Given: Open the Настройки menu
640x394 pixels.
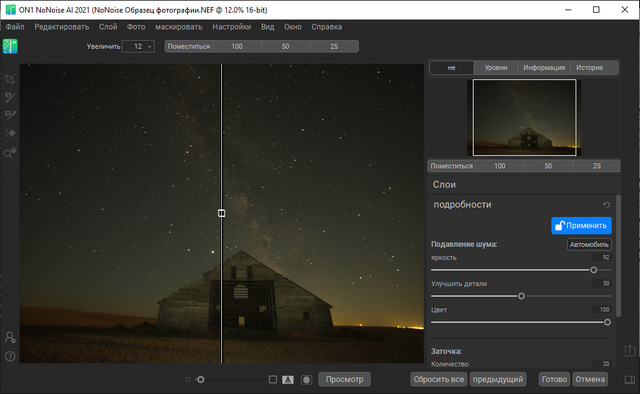Looking at the screenshot, I should (231, 27).
